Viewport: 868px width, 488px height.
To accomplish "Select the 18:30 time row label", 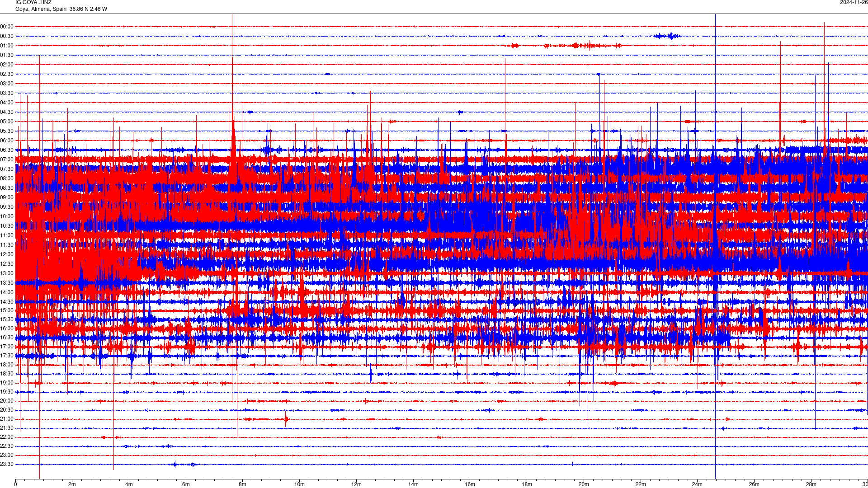I will click(7, 374).
